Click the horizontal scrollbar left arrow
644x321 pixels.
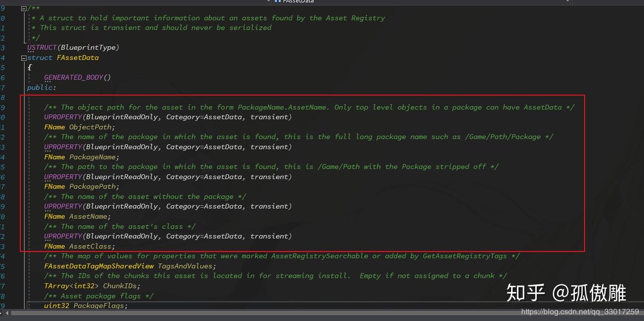[x=7, y=314]
